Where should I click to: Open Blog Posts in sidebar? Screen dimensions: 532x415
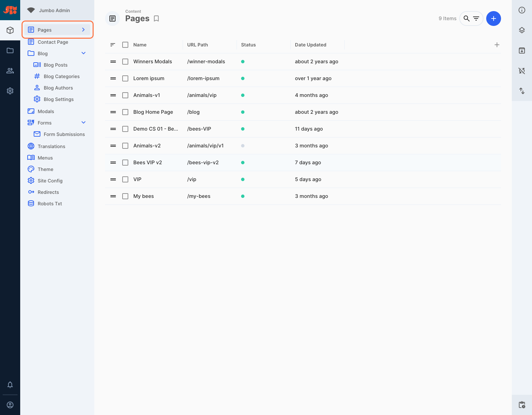(56, 65)
